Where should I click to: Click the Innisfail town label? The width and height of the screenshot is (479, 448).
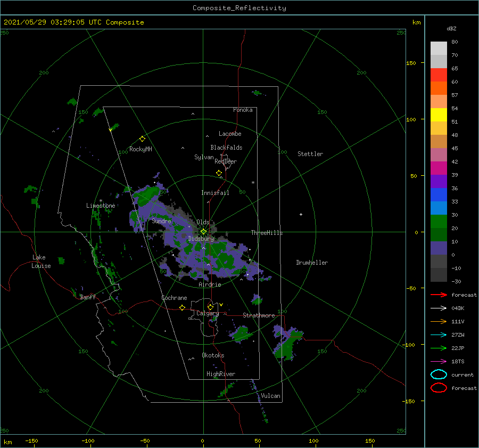pos(215,193)
